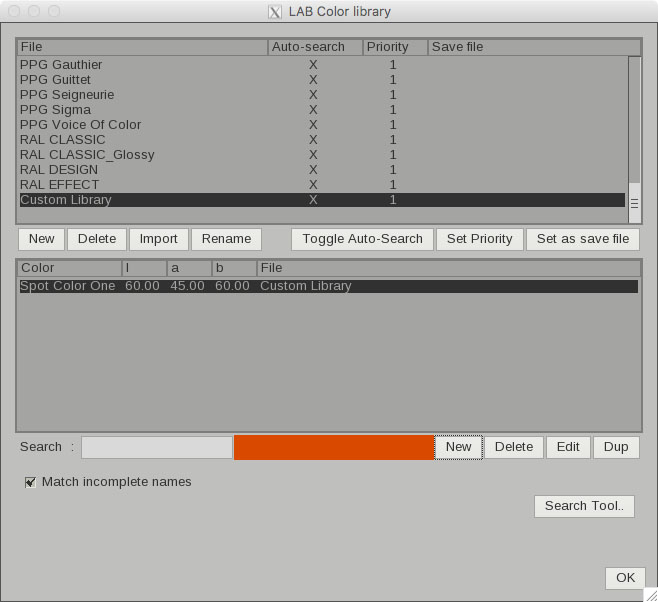Screen dimensions: 658x602
Task: Click the Search text input field
Action: [x=157, y=447]
